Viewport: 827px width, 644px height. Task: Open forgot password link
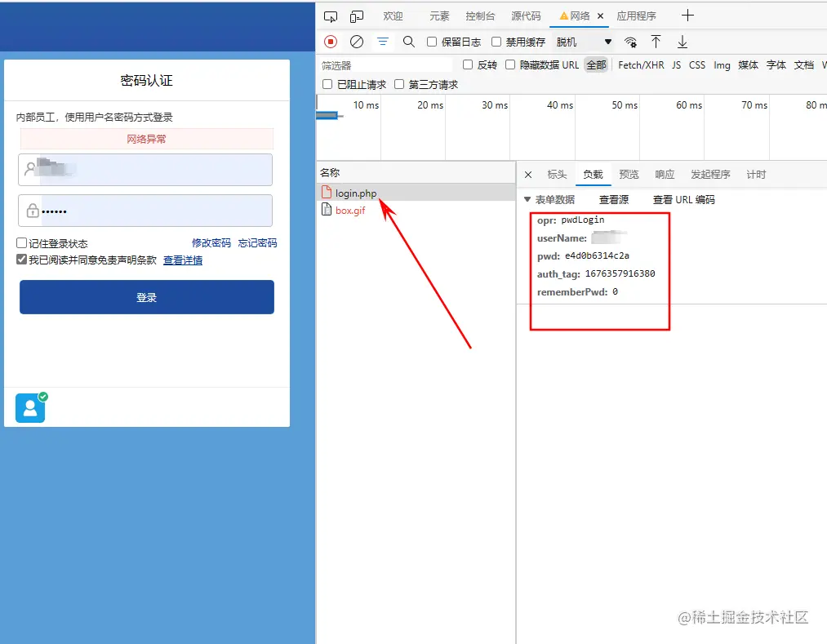click(257, 242)
